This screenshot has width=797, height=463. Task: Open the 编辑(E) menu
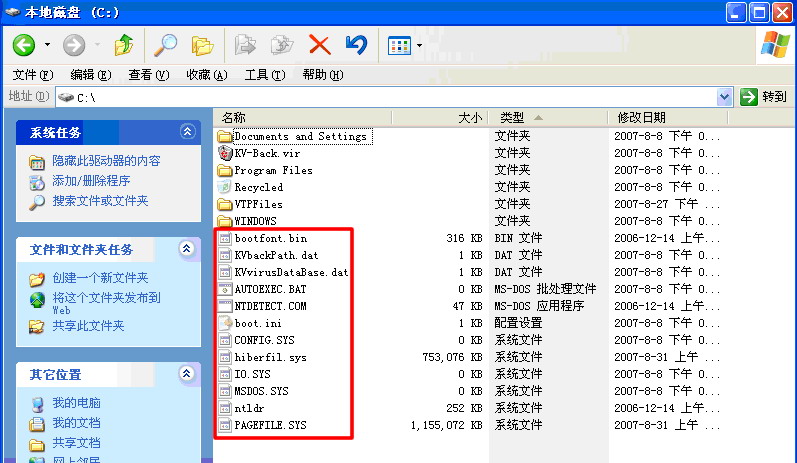90,75
